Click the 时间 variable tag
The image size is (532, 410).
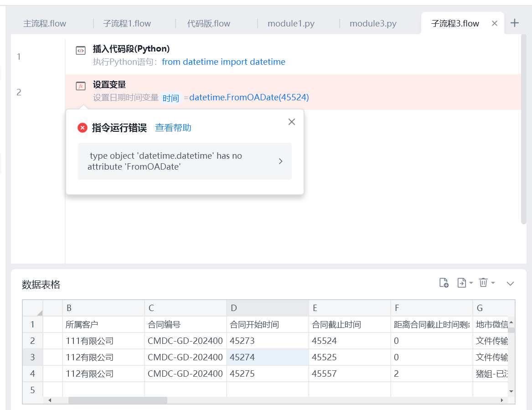point(170,98)
